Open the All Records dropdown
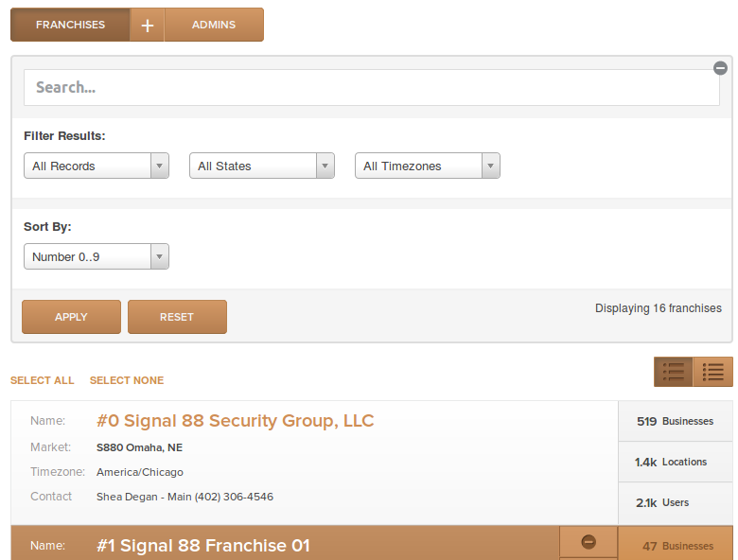 [97, 166]
